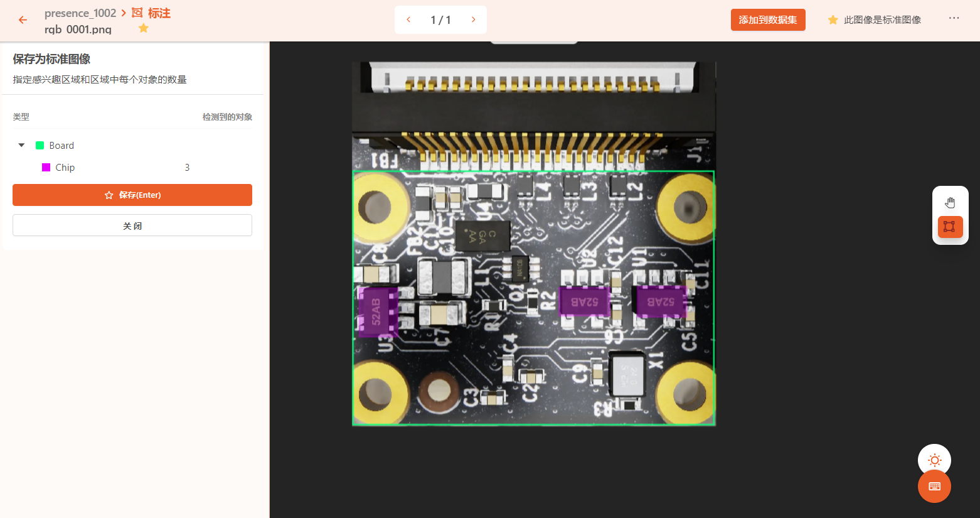Click the 此图像是标准图像 star label

[x=874, y=20]
